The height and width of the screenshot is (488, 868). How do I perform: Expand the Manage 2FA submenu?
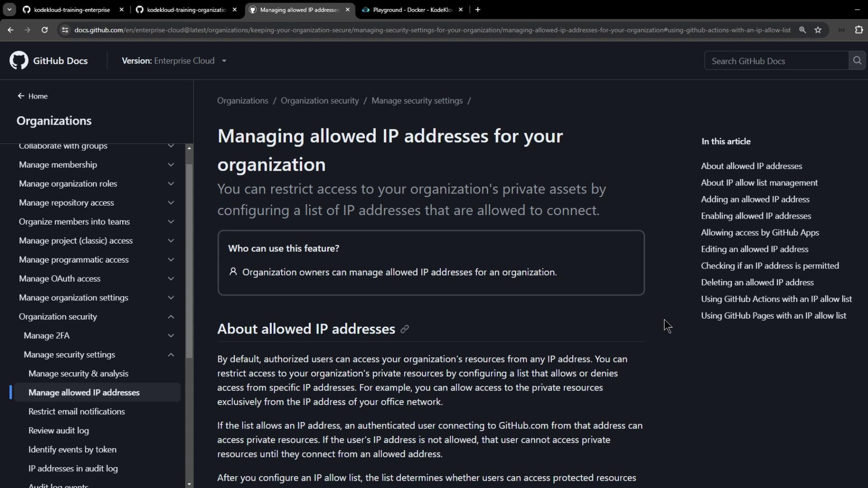(x=171, y=336)
